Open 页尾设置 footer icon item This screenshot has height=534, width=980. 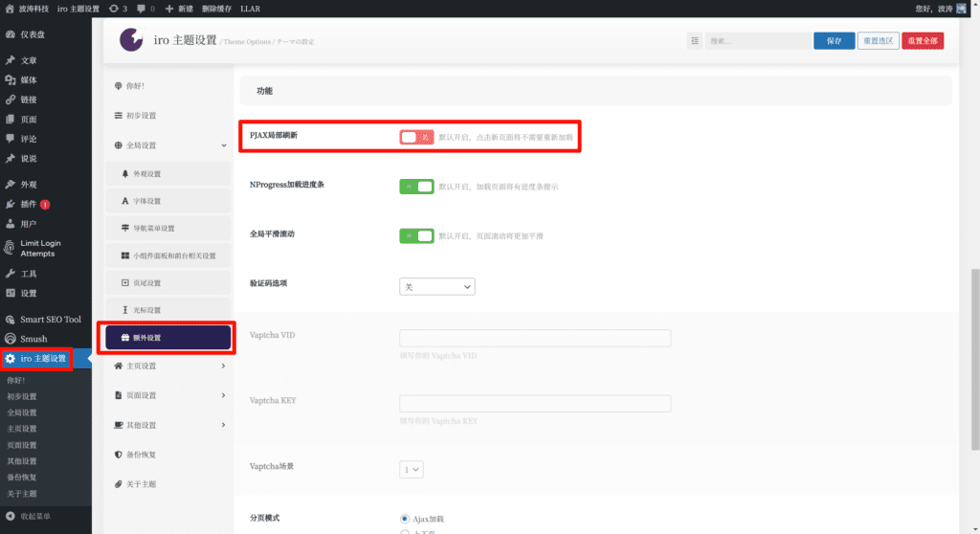tap(125, 282)
